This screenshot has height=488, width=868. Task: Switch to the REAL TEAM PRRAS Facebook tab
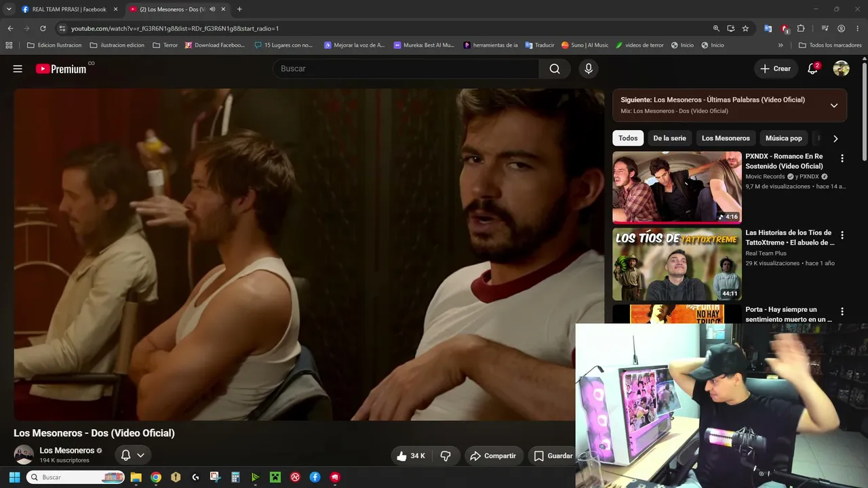(x=68, y=9)
